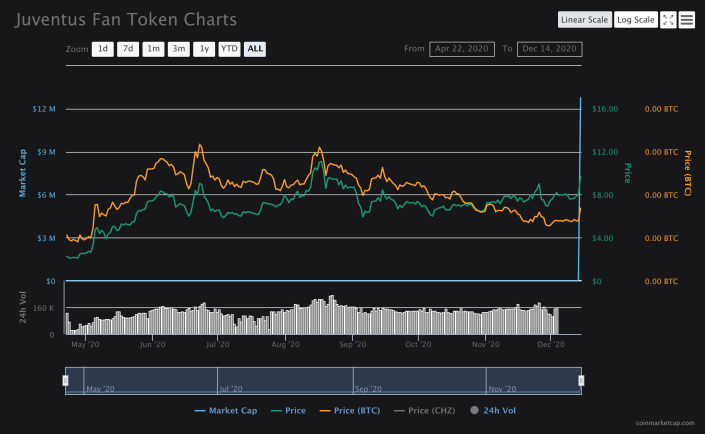Click the May '20 x-axis label

pyautogui.click(x=85, y=345)
